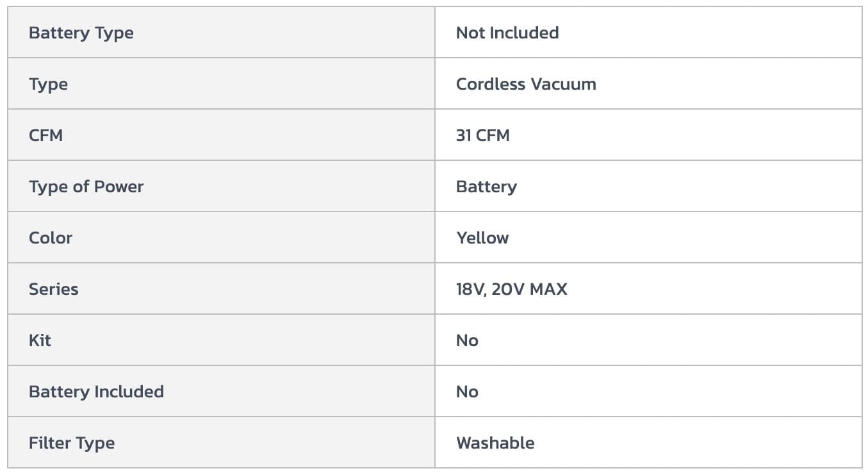This screenshot has width=868, height=473.
Task: Select the 31 CFM value
Action: (482, 135)
